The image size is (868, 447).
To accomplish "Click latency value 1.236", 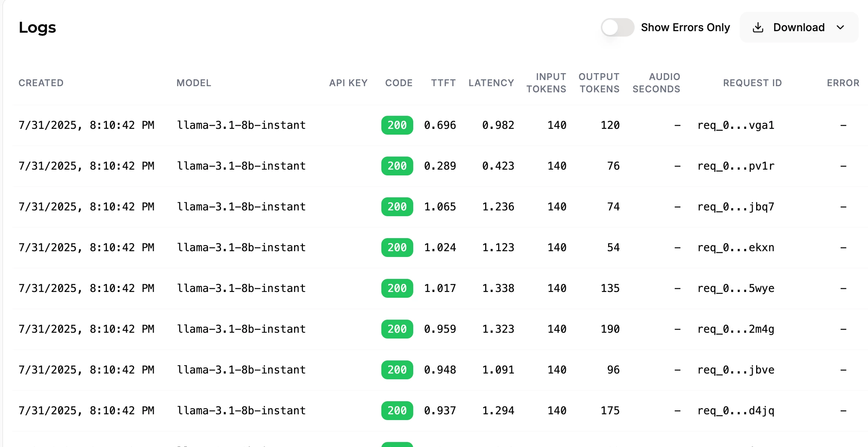I will click(498, 207).
